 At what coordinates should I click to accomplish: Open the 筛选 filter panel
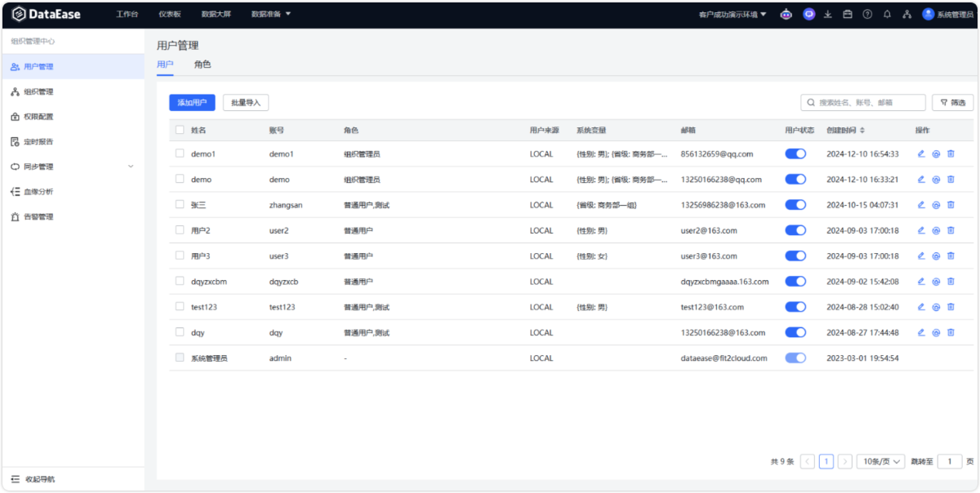pyautogui.click(x=953, y=103)
